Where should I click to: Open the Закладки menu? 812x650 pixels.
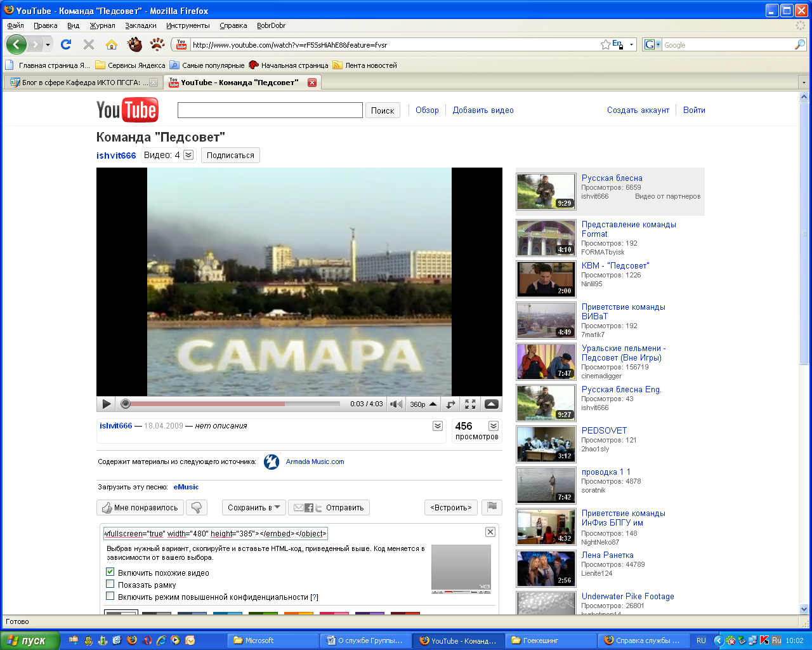pyautogui.click(x=141, y=25)
